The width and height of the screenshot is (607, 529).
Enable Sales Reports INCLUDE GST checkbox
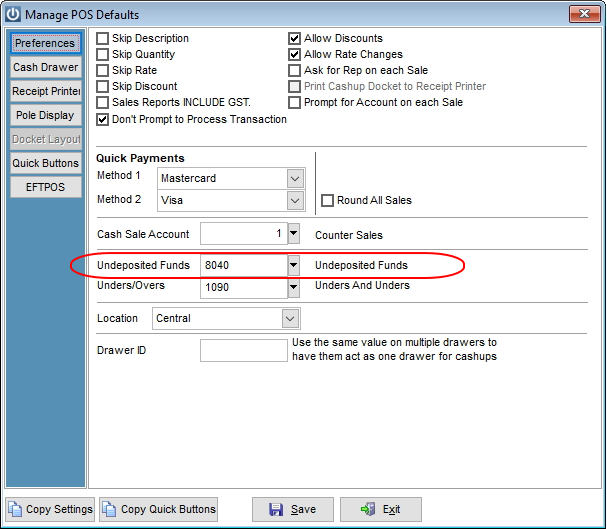[x=102, y=103]
